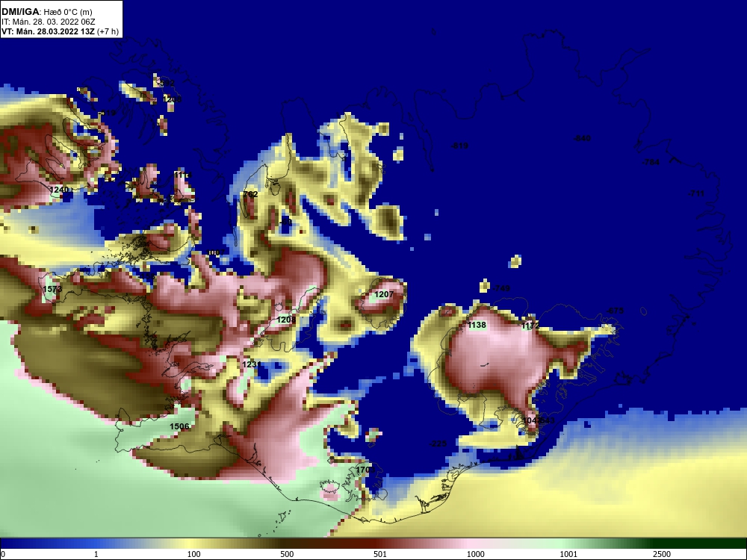
Task: Select the 1573 height label
Action: pos(52,290)
